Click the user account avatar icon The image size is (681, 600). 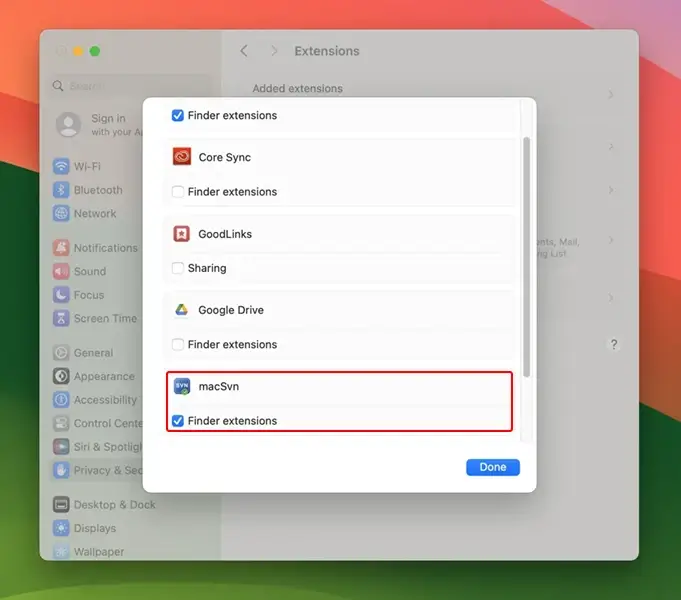click(68, 124)
